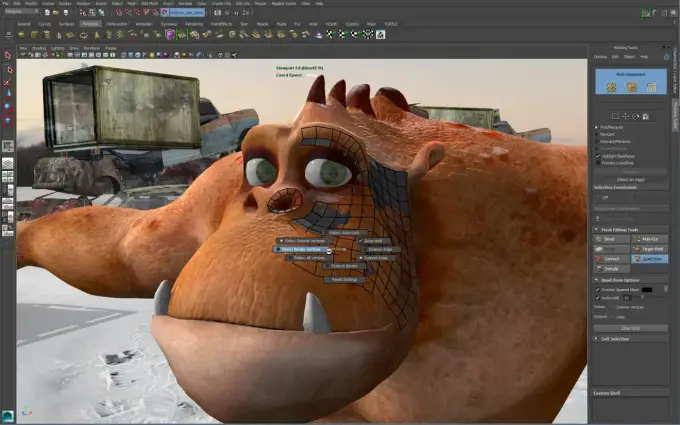Uncheck the Overlay Append Mesh checkbox
This screenshot has width=680, height=425.
pos(598,289)
